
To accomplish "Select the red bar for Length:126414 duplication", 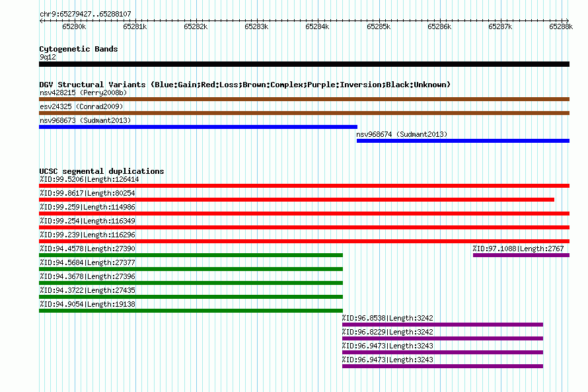I will pyautogui.click(x=304, y=186).
